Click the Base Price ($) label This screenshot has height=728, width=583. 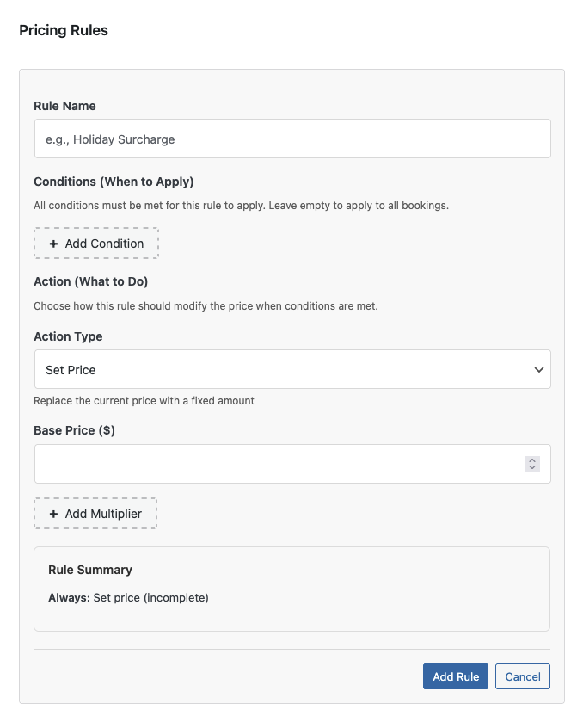tap(74, 430)
